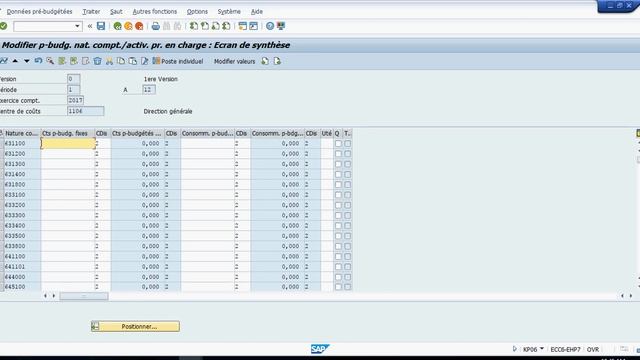This screenshot has height=360, width=640.
Task: Click the far-right horizontal scroll right arrow
Action: click(631, 296)
